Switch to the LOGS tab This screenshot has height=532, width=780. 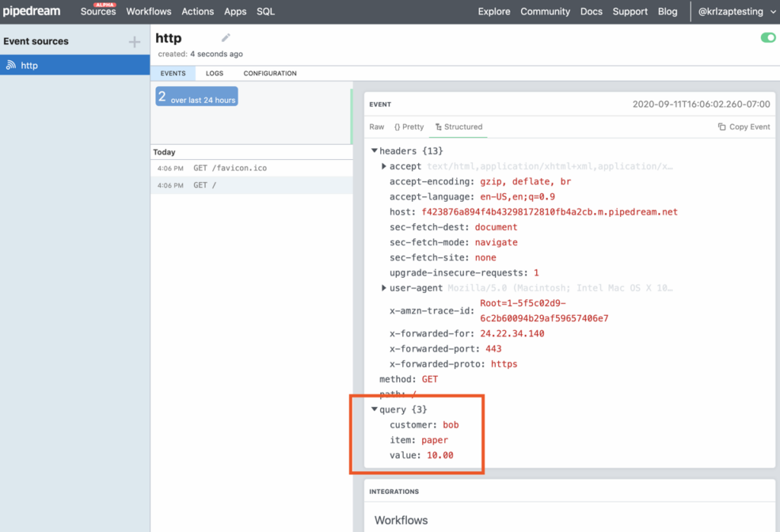point(214,73)
